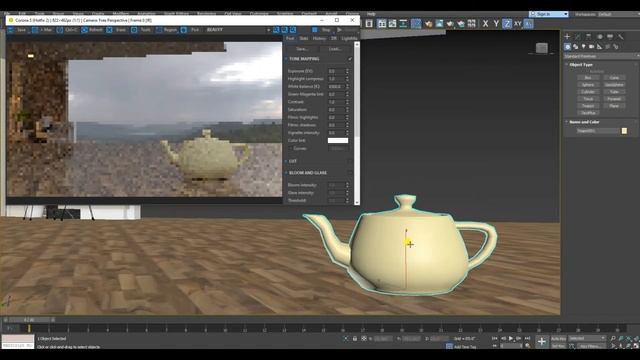Select the Lights category icon
The height and width of the screenshot is (360, 640).
point(583,47)
